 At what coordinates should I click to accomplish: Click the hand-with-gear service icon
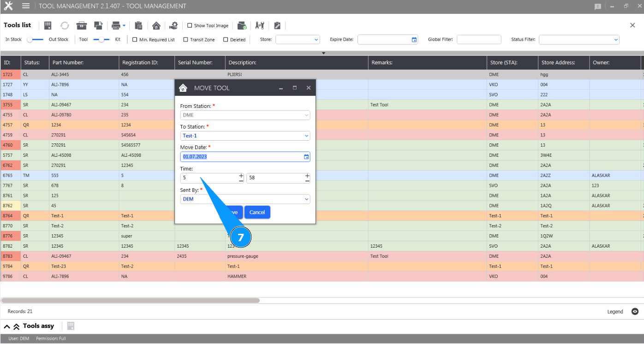(x=173, y=25)
